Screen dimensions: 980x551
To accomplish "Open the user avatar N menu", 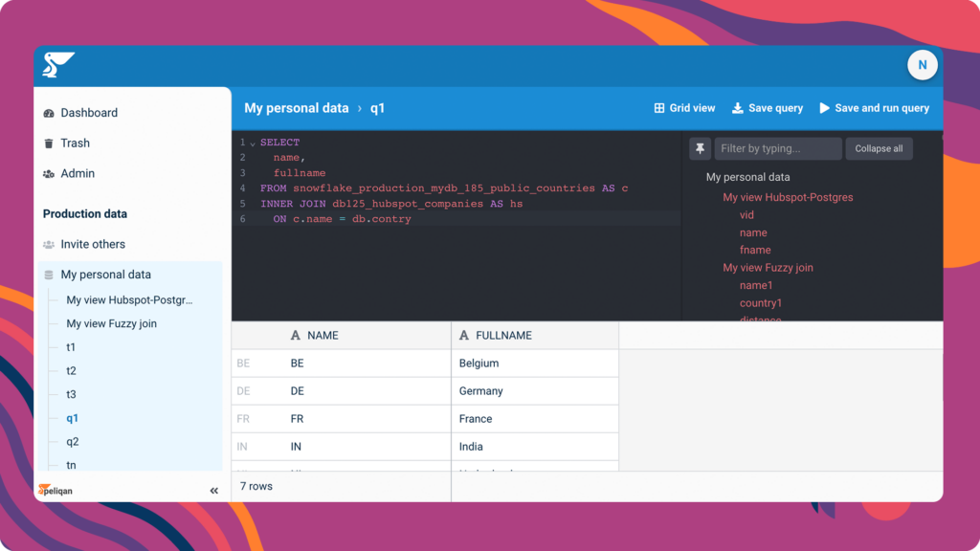I will tap(922, 65).
